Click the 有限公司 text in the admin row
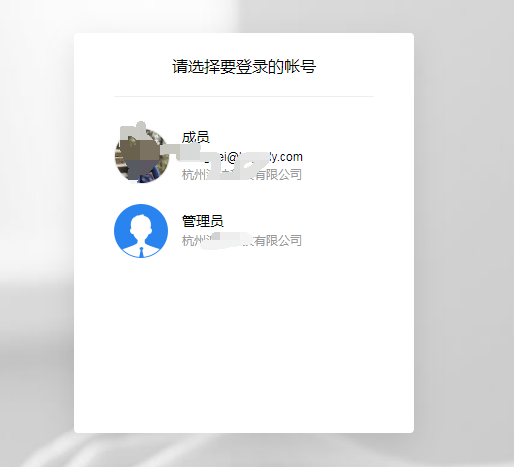The height and width of the screenshot is (467, 514). tap(279, 240)
